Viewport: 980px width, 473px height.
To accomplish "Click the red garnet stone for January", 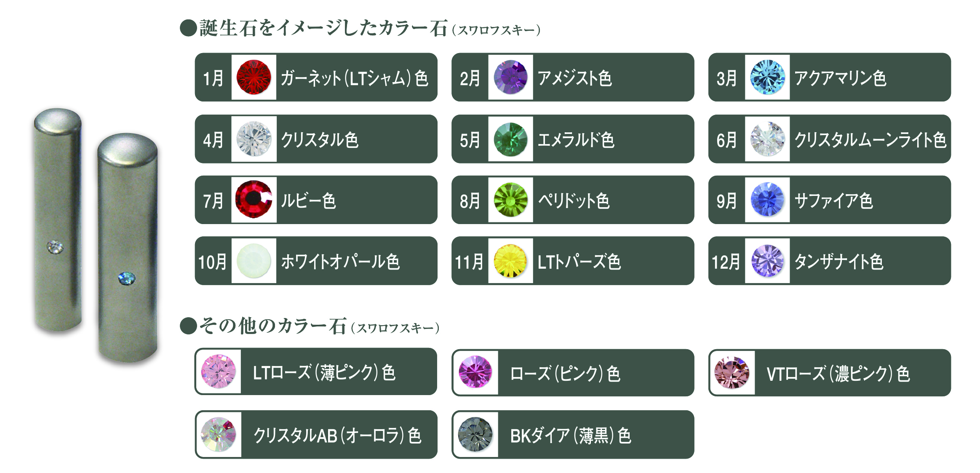I will click(x=254, y=77).
